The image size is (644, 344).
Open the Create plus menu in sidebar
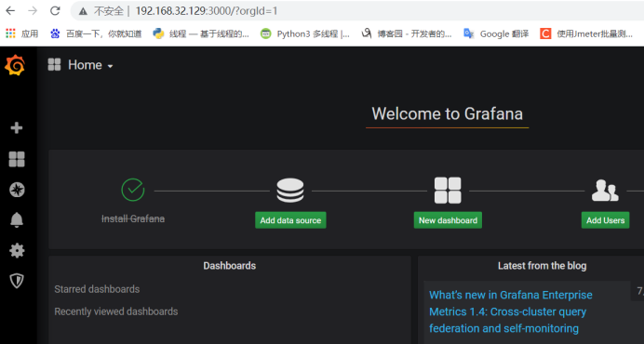pyautogui.click(x=17, y=127)
